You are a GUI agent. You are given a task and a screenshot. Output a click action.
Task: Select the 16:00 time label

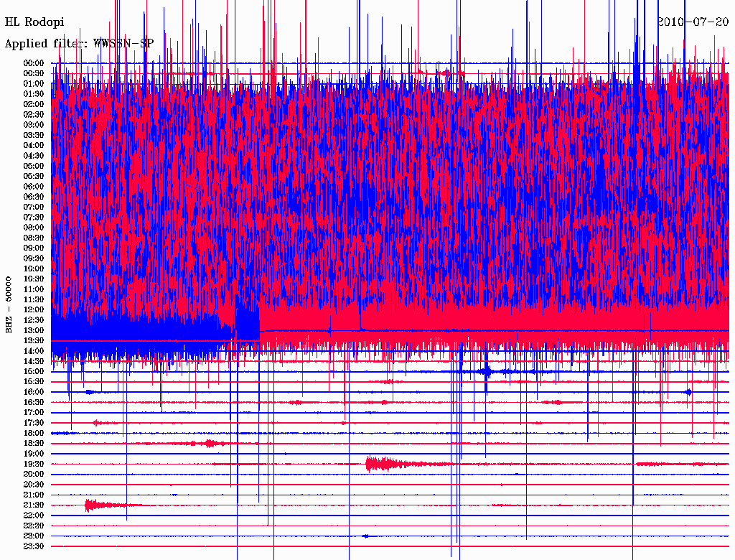(34, 392)
